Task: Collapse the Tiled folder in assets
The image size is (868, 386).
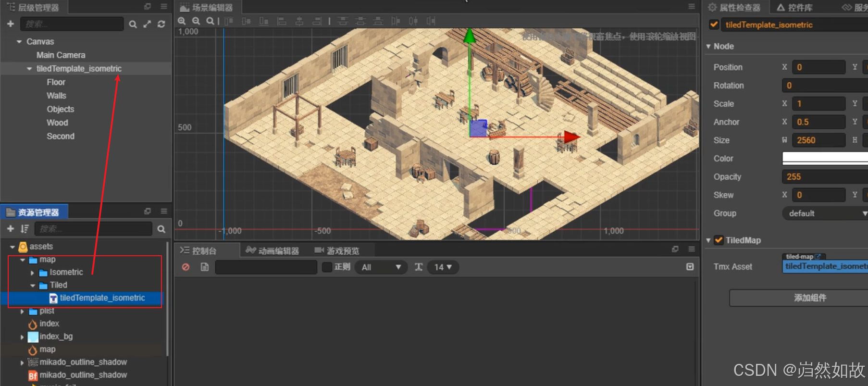Action: [x=33, y=286]
